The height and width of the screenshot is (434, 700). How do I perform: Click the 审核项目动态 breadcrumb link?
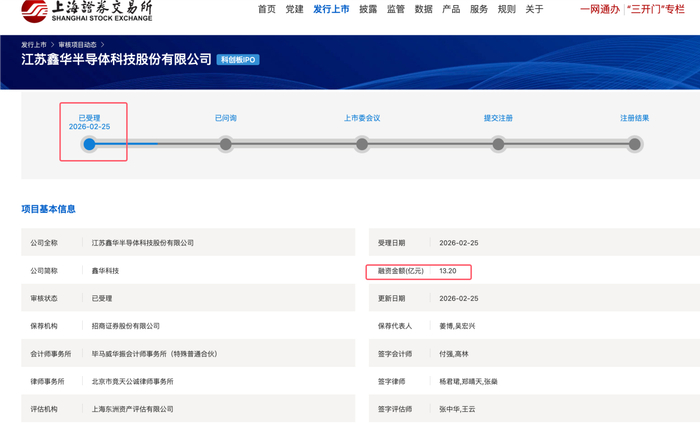(x=78, y=45)
